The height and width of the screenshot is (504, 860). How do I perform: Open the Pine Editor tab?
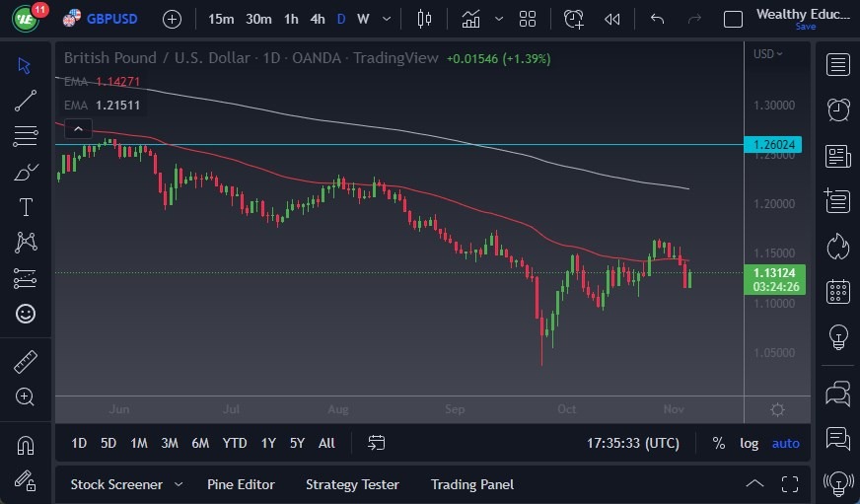coord(241,484)
